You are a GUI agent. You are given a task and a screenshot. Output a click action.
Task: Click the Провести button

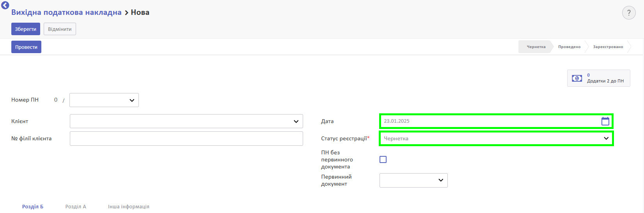[26, 47]
